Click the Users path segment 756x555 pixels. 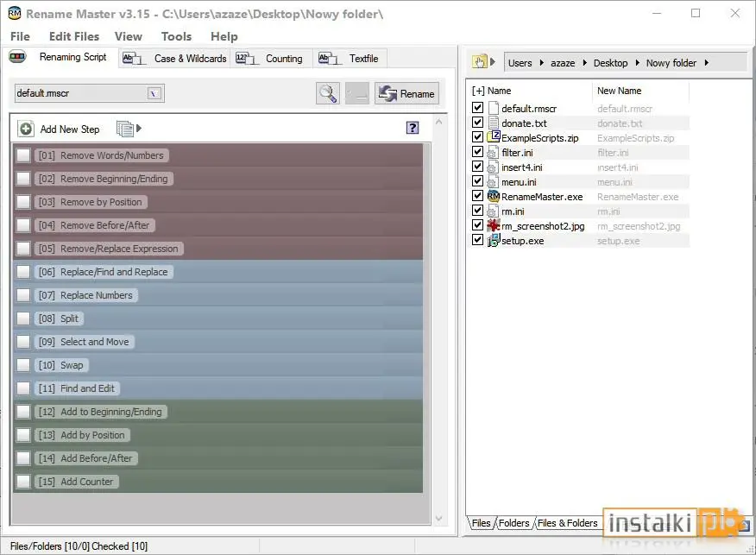tap(520, 63)
